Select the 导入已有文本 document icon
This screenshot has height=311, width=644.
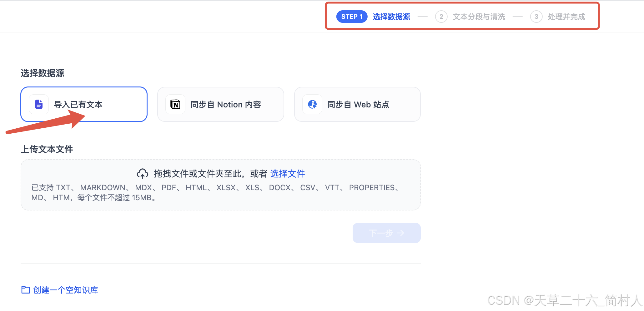[38, 104]
